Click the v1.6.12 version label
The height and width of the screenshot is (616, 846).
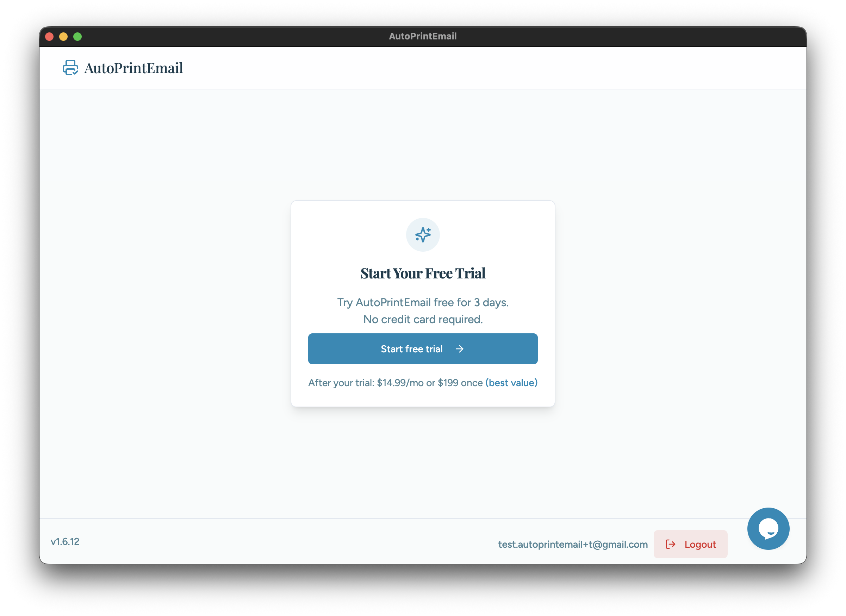(65, 541)
